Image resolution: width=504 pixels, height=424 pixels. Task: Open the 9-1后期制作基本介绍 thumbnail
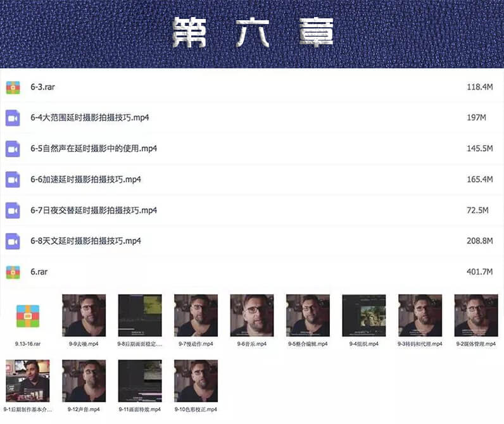point(28,381)
